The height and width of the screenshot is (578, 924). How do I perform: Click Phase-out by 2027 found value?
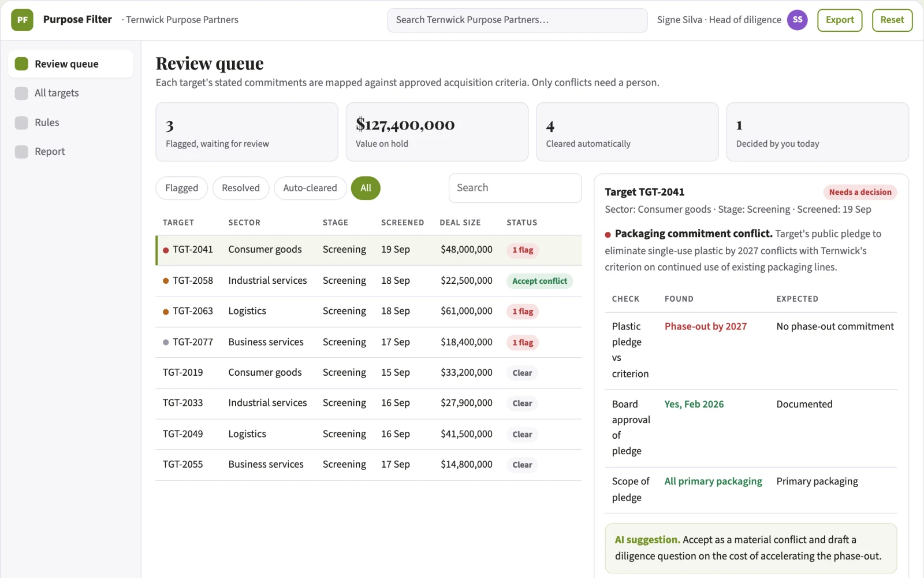706,327
